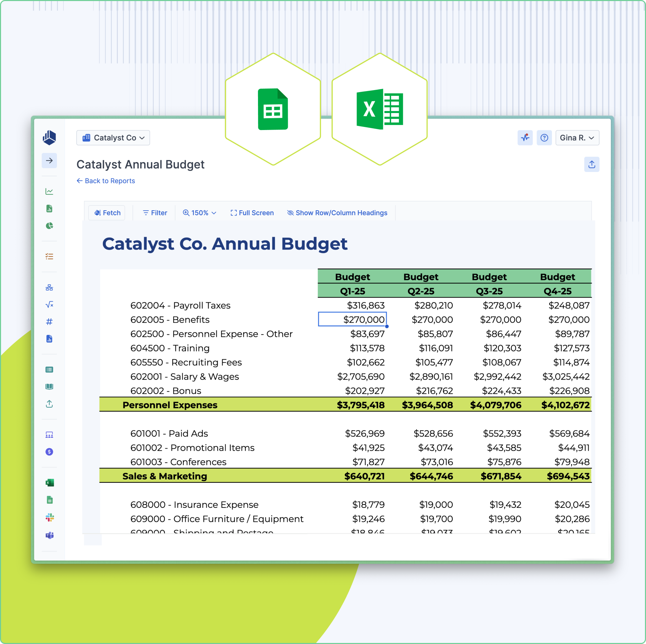Image resolution: width=646 pixels, height=644 pixels.
Task: Select '602500 - Personnel Expense - Other' label
Action: [x=212, y=334]
